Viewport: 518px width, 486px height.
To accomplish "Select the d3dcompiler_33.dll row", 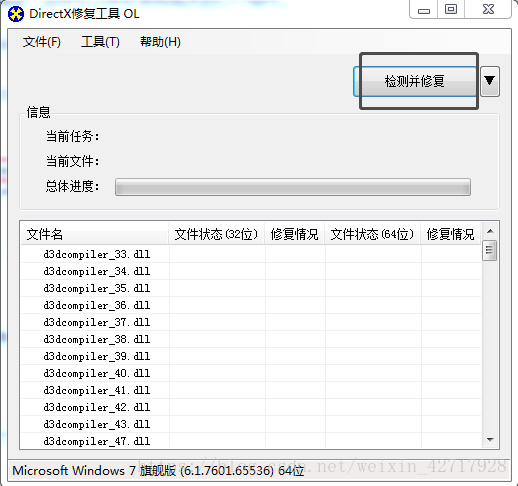I will coord(251,254).
